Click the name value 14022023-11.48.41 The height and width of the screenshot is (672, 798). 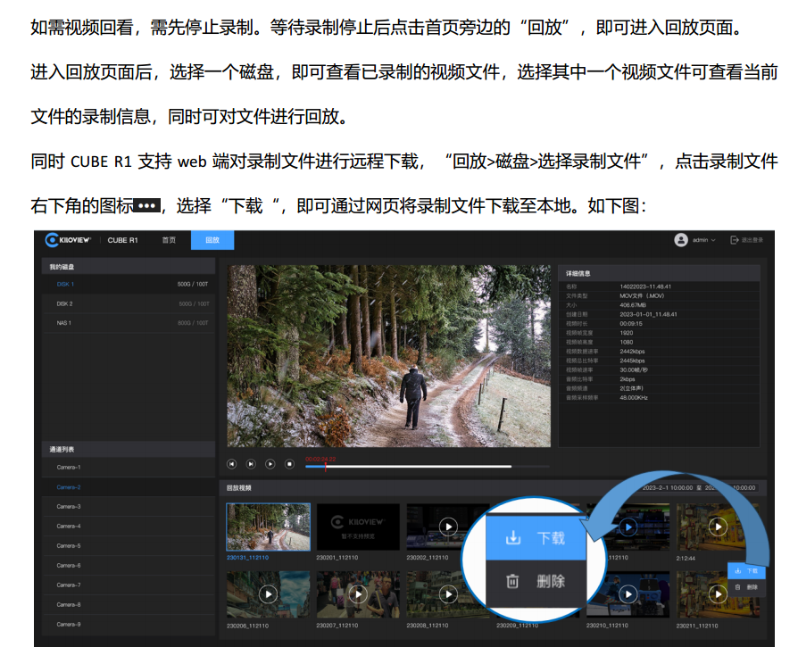pyautogui.click(x=645, y=286)
